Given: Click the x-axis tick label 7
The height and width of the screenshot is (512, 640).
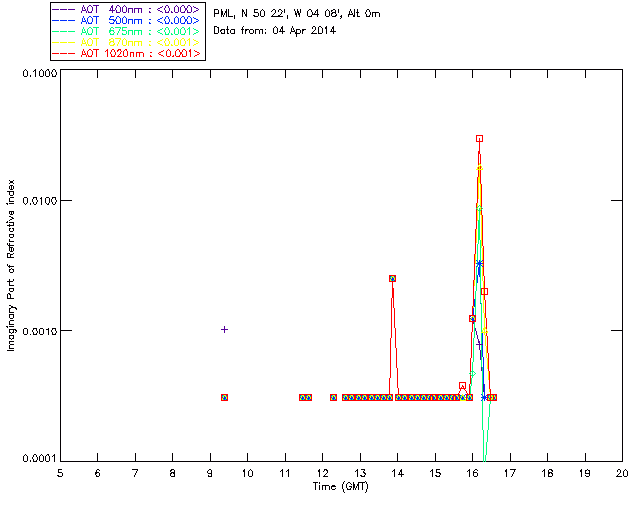Looking at the screenshot, I should click(135, 473).
